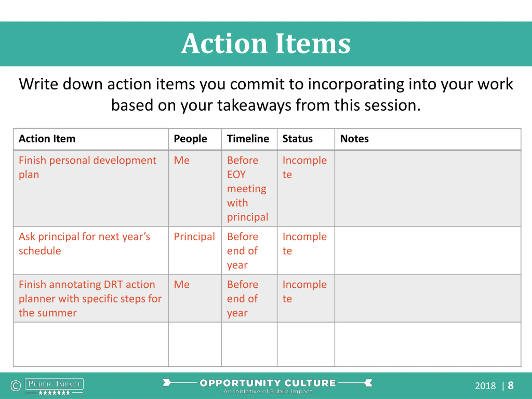
Task: Click the arrow tail right of Opportunity Culture
Action: 355,382
